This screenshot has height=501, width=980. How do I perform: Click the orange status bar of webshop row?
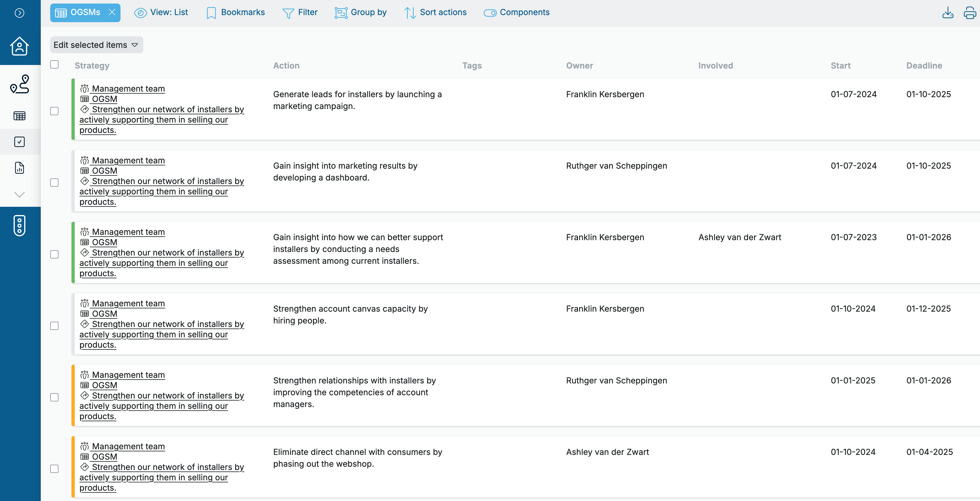pos(73,467)
